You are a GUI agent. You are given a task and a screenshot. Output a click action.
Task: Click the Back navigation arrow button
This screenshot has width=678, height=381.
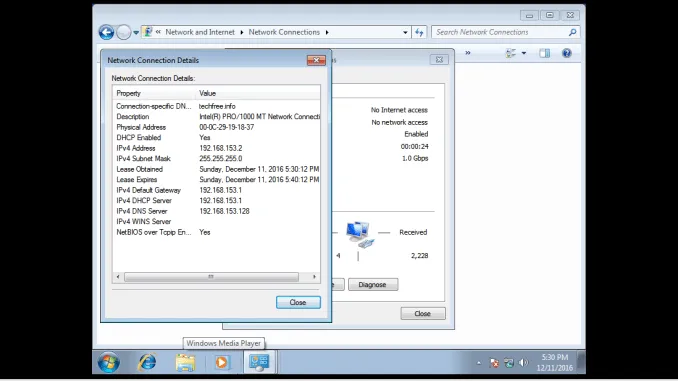click(x=106, y=32)
